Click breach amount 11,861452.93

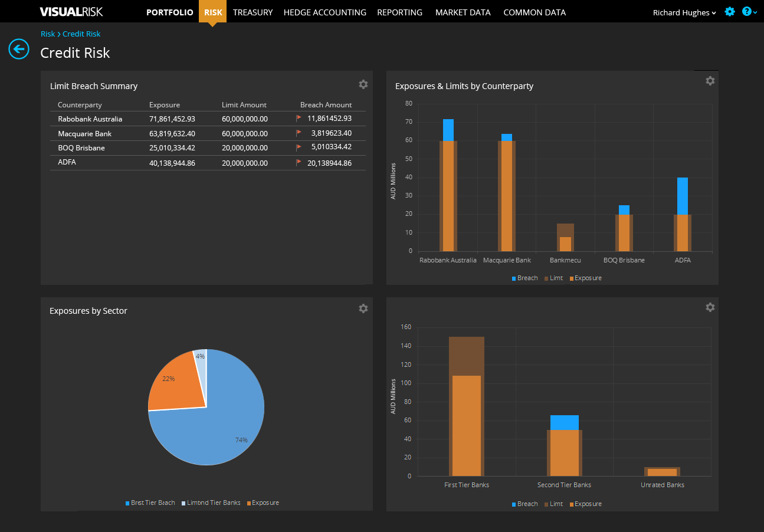click(329, 118)
